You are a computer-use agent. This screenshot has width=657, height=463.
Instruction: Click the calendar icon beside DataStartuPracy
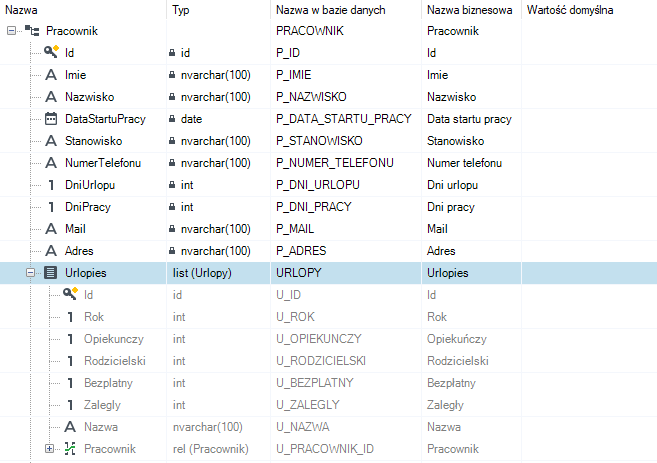(x=51, y=119)
